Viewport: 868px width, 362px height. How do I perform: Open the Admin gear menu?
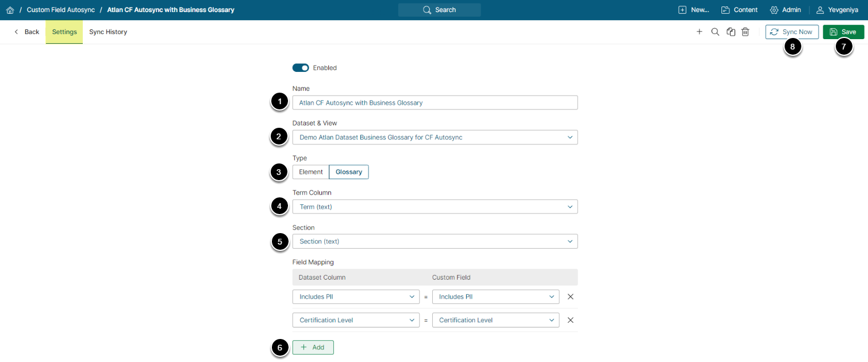pyautogui.click(x=785, y=10)
